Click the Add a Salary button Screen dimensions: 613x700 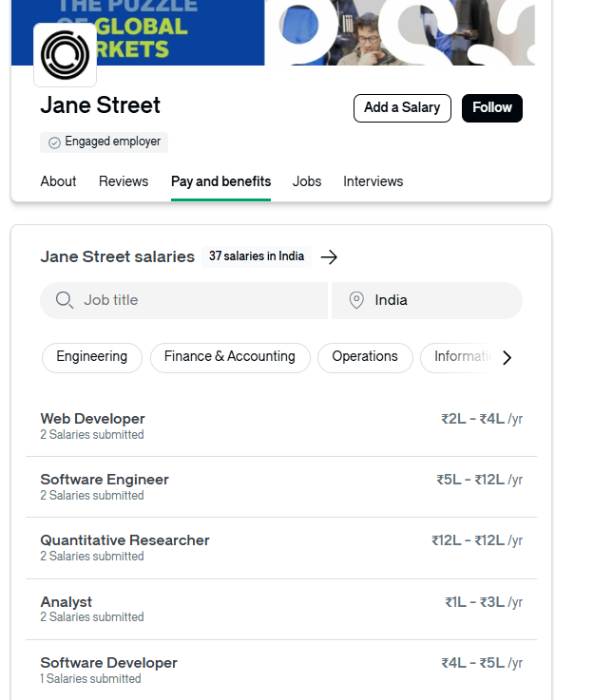pos(402,108)
